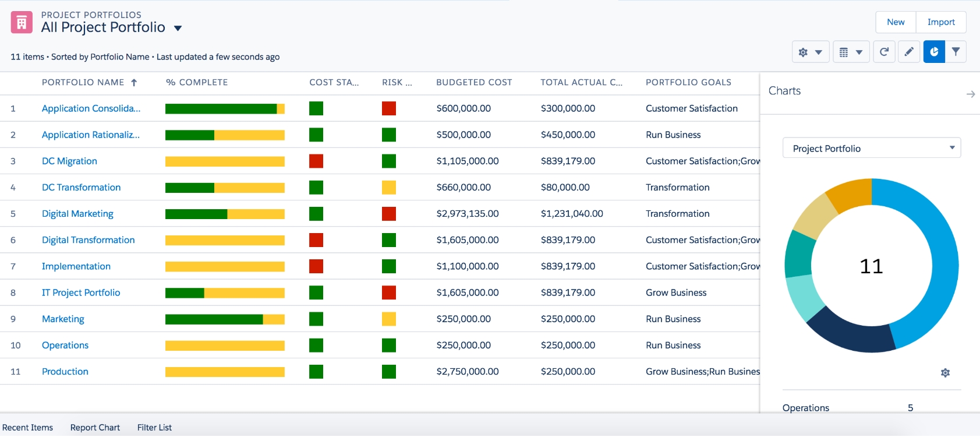Click the Project Portfolios building icon

22,23
